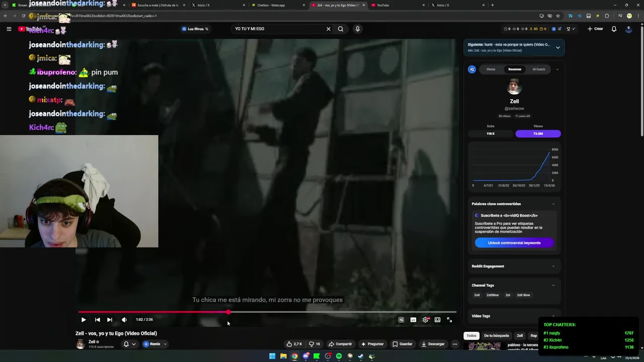Go to previous video in player
This screenshot has height=362, width=644.
(x=97, y=319)
